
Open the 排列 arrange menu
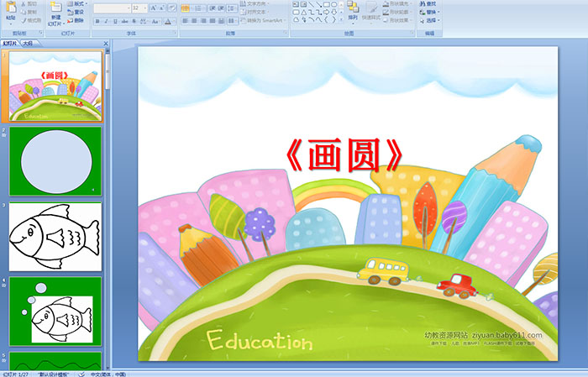click(x=353, y=11)
